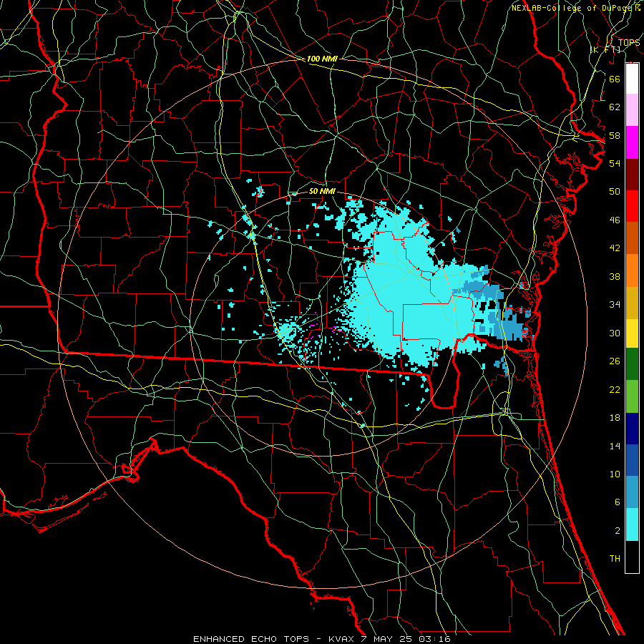Click the legend value "22"
Image resolution: width=644 pixels, height=644 pixels.
[615, 390]
